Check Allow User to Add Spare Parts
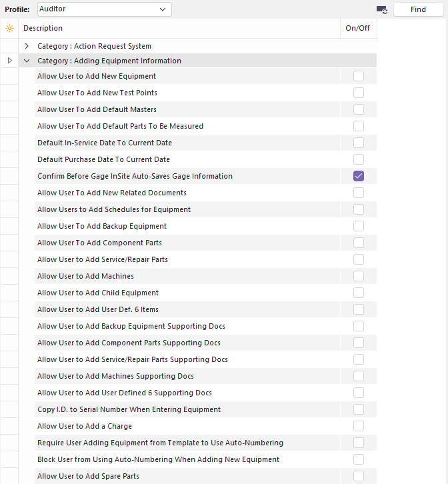Screen dimensions: 448x484 click(359, 476)
